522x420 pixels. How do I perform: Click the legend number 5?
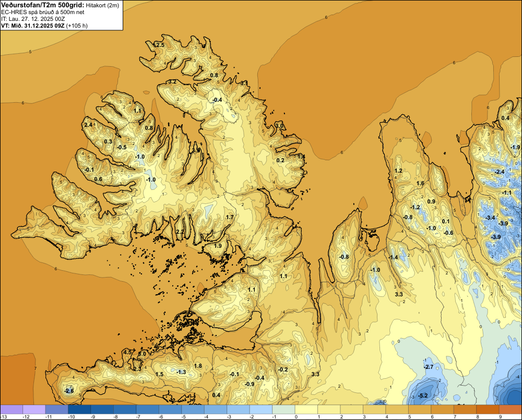coord(409,417)
